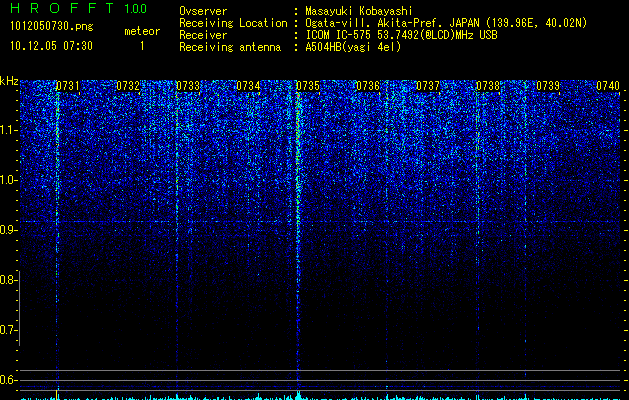Viewport: 629px width, 400px height.
Task: Click the Ovserver label
Action: [203, 11]
